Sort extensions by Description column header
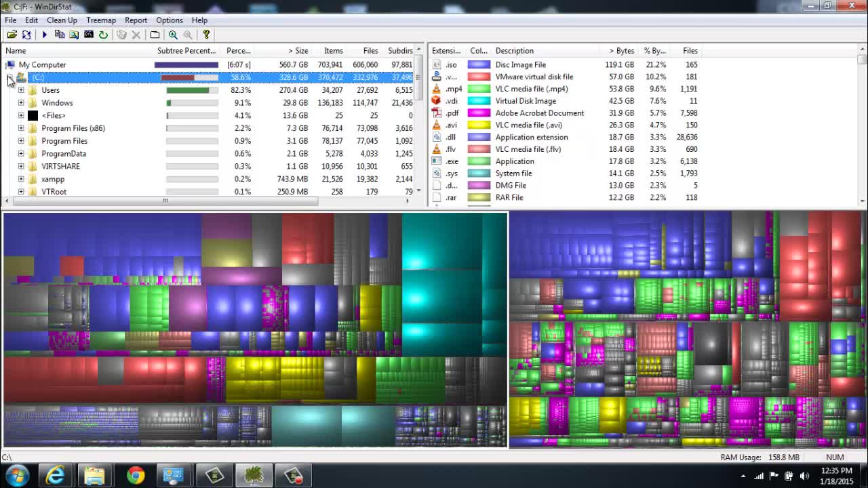The width and height of the screenshot is (868, 488). pos(546,51)
